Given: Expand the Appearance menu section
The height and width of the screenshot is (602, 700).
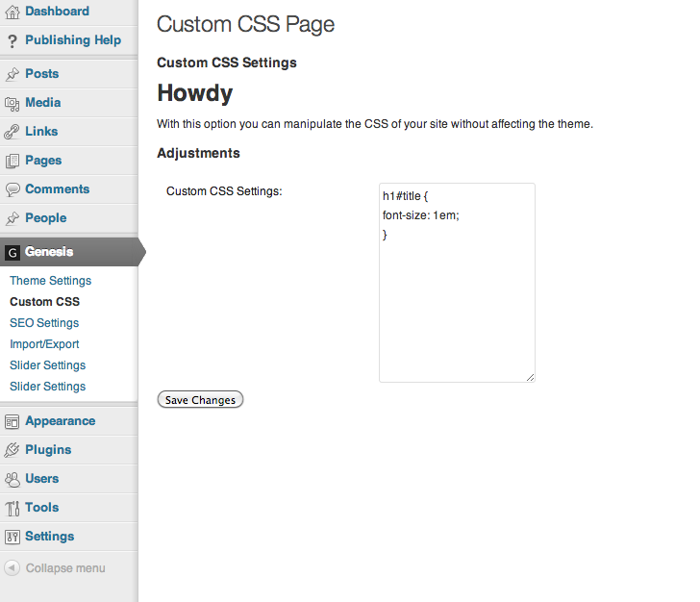Looking at the screenshot, I should pyautogui.click(x=60, y=421).
